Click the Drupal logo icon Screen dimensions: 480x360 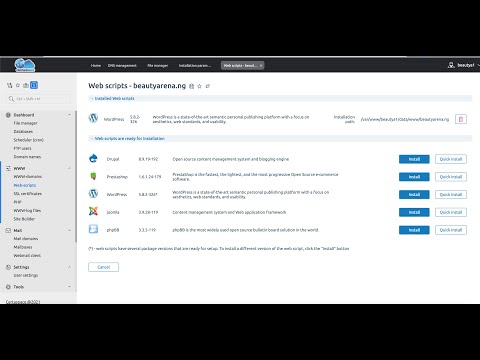coord(93,158)
